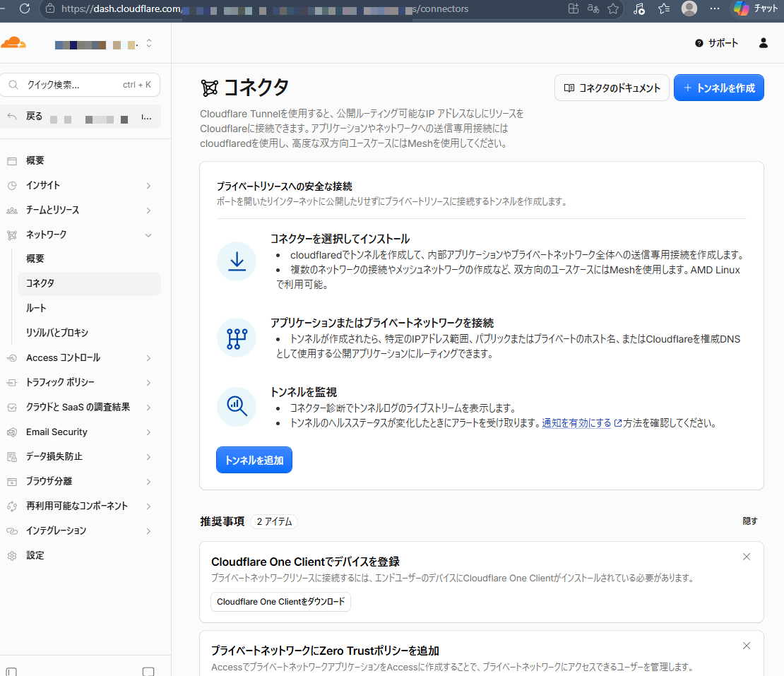
Task: Expand the データ損失防止 chevron
Action: click(148, 456)
